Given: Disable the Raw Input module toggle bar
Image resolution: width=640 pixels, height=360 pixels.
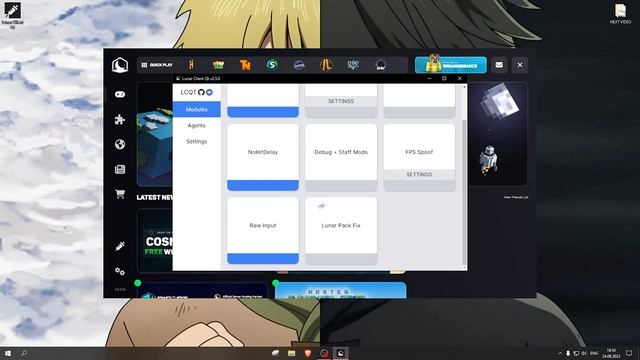Looking at the screenshot, I should [263, 258].
